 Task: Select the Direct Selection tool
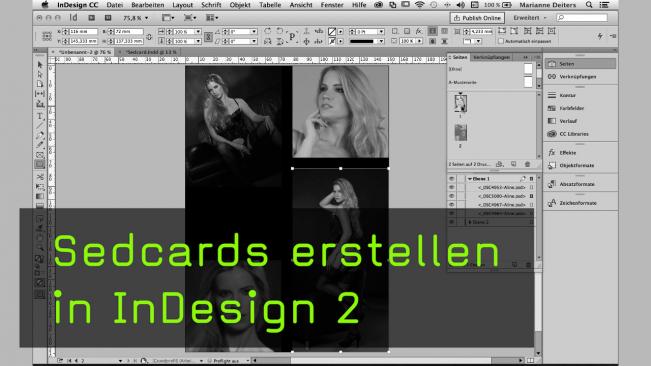coord(40,74)
